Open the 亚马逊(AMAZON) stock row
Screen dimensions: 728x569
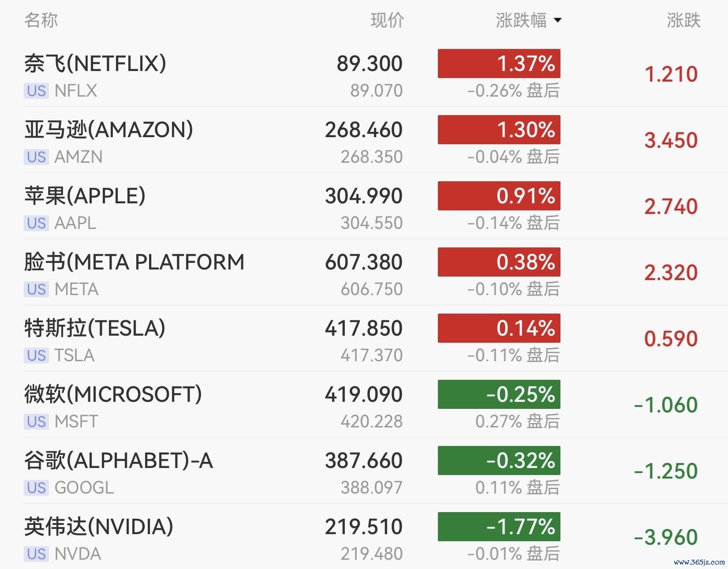(364, 140)
